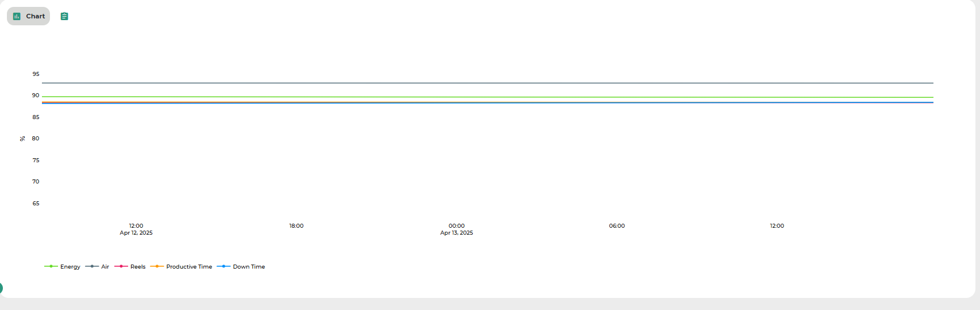Screen dimensions: 980x310
Task: Click the bar chart icon in Chart tab
Action: tap(17, 16)
